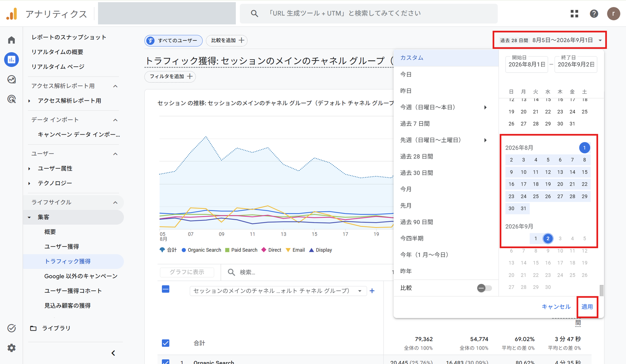Click the search magnifier icon in the top bar

point(254,13)
